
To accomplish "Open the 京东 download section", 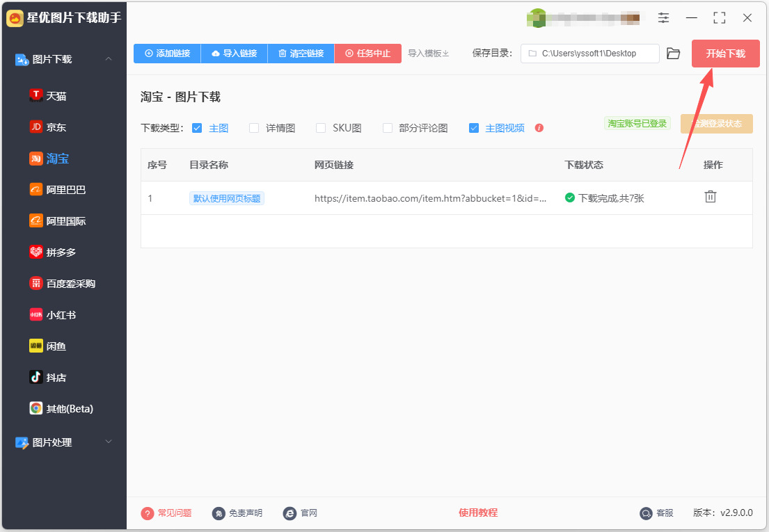I will (x=48, y=127).
